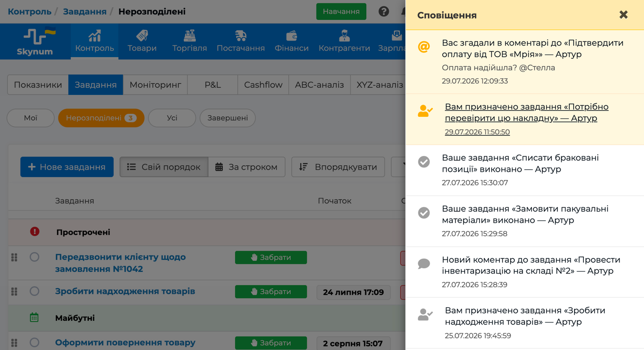Select the Завдання tab
The height and width of the screenshot is (350, 644).
tap(96, 85)
